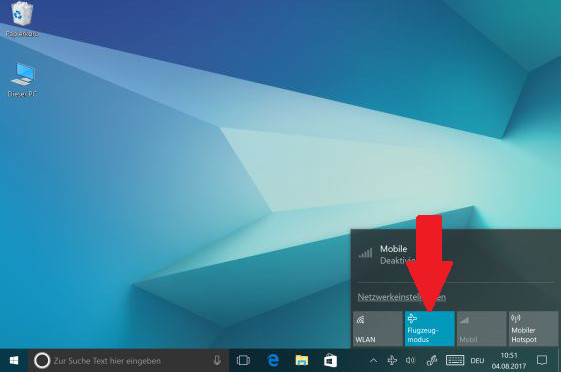
Task: Open the touch keyboard icon
Action: pos(455,360)
